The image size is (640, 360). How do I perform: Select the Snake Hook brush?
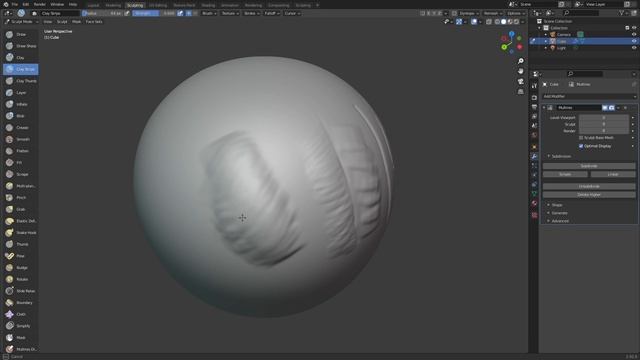[x=20, y=232]
